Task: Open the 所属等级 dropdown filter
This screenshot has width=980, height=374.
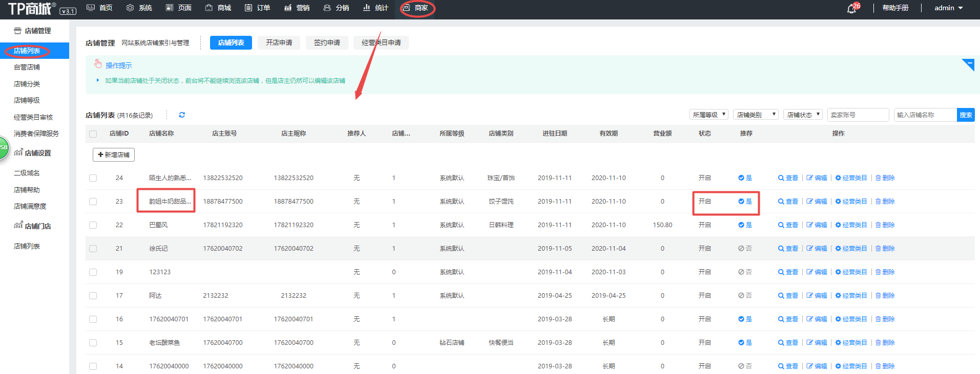Action: click(709, 115)
